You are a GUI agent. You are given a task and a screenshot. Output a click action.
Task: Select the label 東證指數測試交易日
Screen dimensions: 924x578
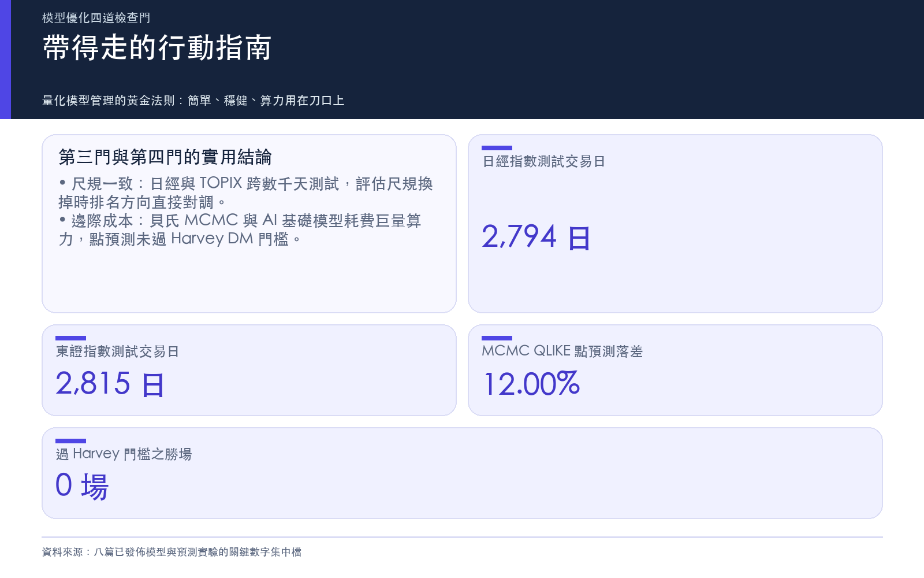coord(117,351)
